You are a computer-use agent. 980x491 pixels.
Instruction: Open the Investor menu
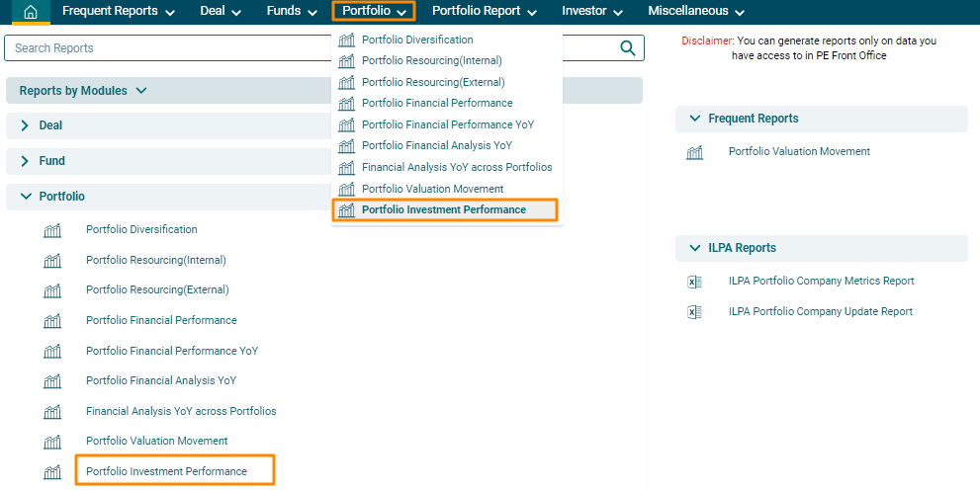[591, 12]
